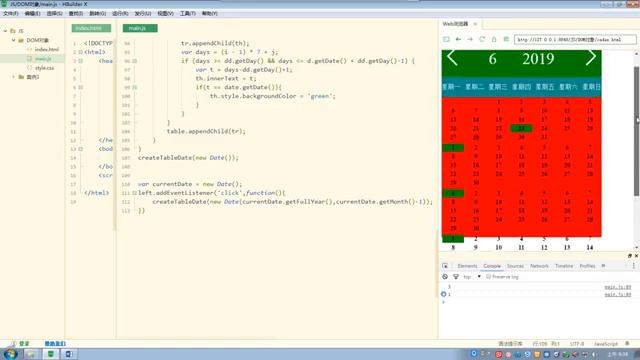The height and width of the screenshot is (360, 640).
Task: Switch to the index.html editor tab
Action: [91, 28]
